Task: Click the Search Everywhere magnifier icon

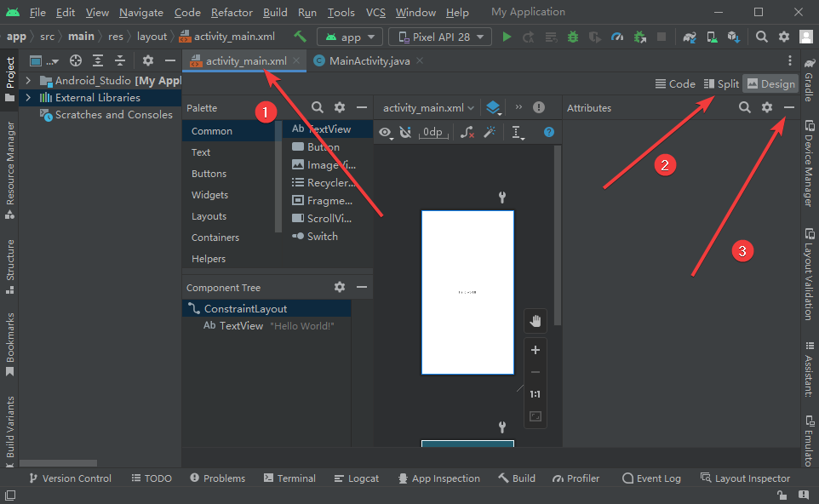Action: pos(762,37)
